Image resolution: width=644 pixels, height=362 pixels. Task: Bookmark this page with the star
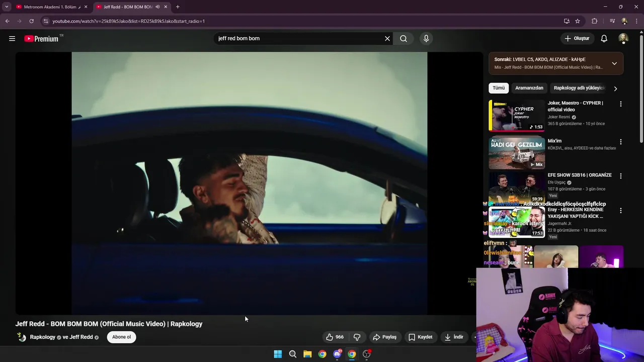[x=578, y=21]
